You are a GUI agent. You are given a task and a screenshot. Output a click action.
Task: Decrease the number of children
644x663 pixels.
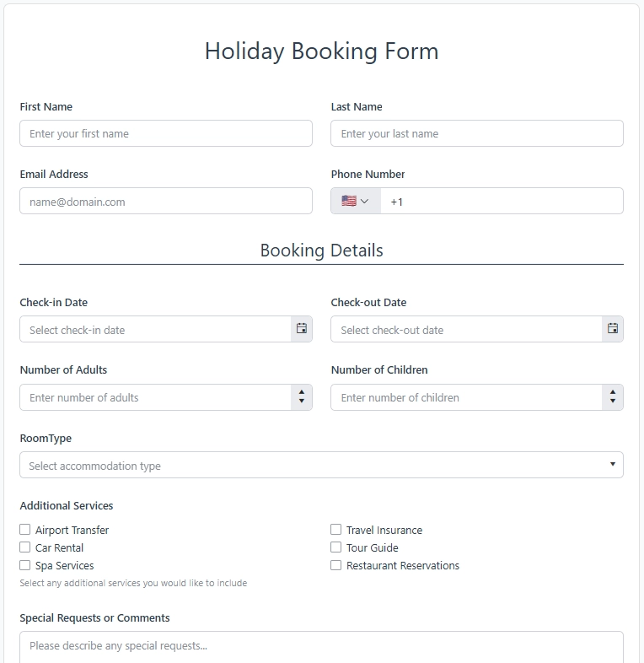click(x=613, y=402)
